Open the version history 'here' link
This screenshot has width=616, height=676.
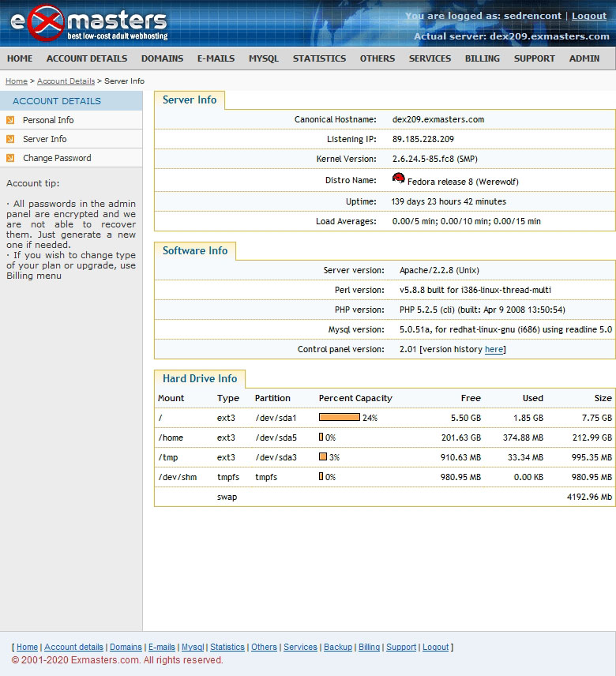point(494,350)
